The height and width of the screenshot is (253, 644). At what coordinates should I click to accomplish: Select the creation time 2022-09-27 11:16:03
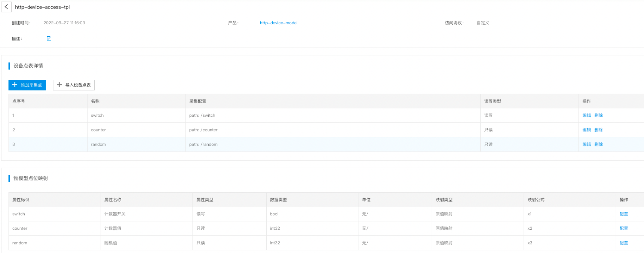coord(64,23)
